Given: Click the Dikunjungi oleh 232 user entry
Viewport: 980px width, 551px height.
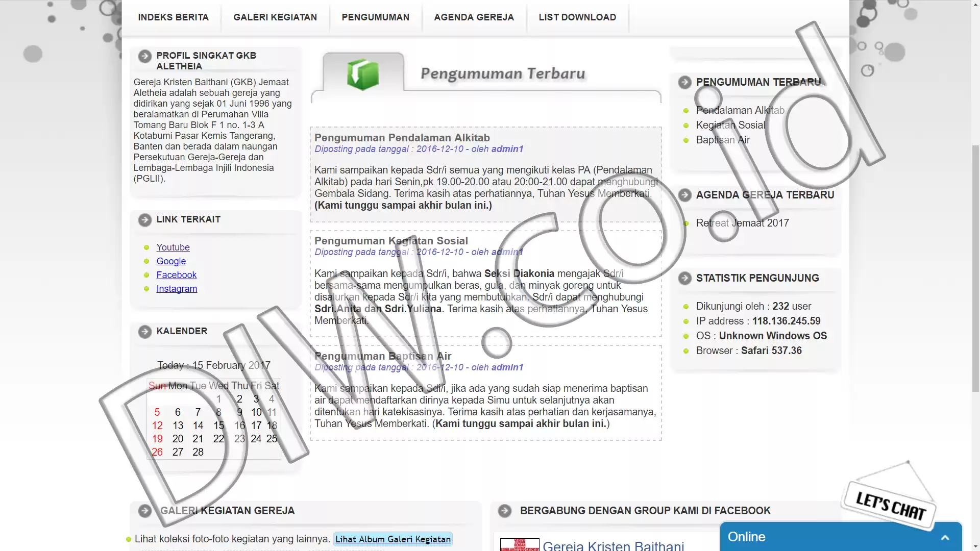Looking at the screenshot, I should tap(753, 306).
